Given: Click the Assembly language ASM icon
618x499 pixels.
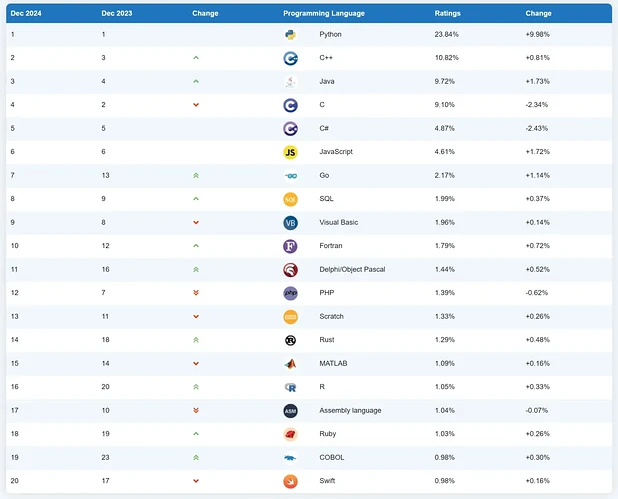Looking at the screenshot, I should pos(290,410).
